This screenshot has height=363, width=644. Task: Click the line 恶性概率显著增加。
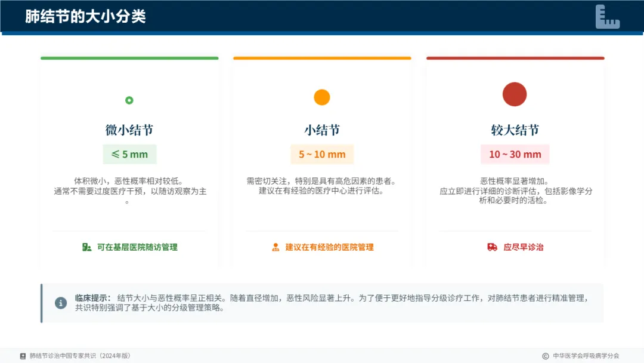tap(515, 181)
